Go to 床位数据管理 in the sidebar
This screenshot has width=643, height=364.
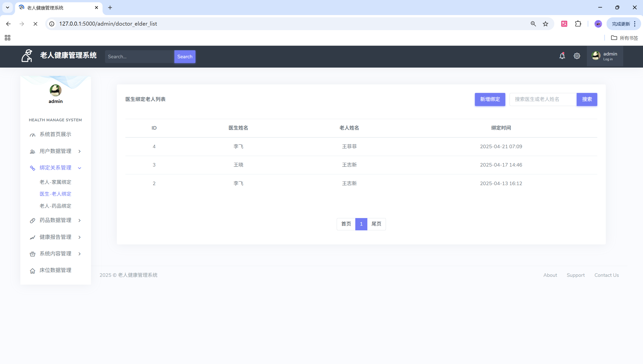55,270
